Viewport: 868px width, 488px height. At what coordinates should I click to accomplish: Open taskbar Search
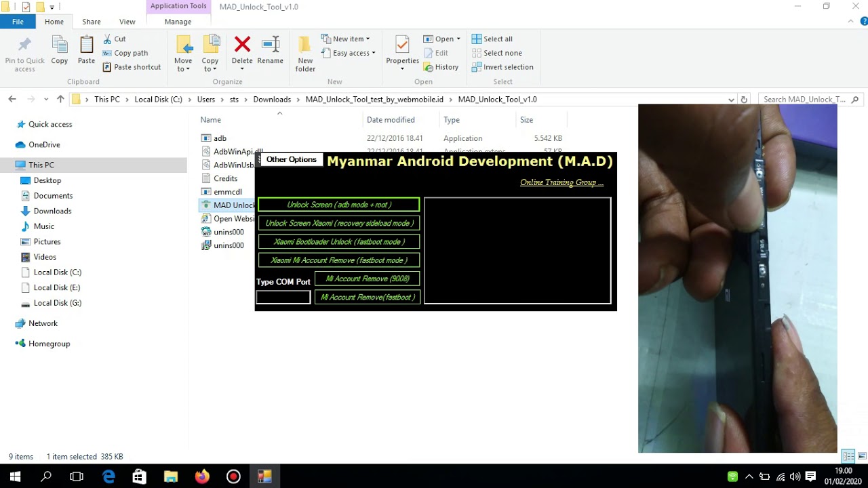[x=46, y=476]
